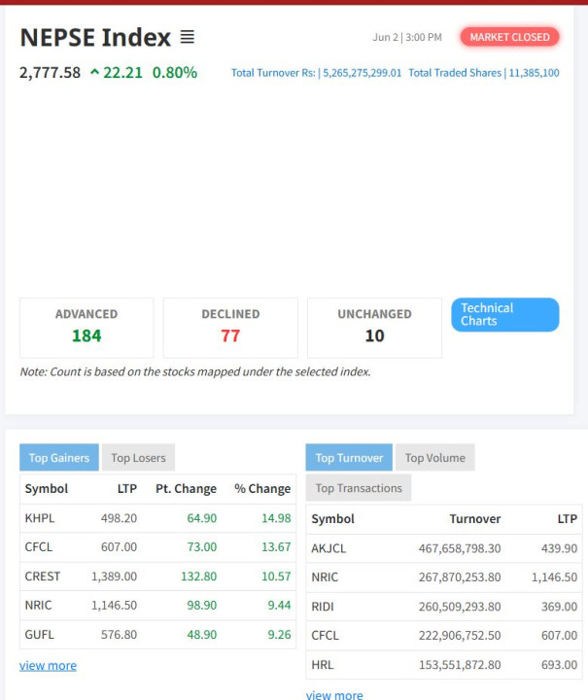The width and height of the screenshot is (588, 700).
Task: Click HRL's LTP value 693.00
Action: 560,665
